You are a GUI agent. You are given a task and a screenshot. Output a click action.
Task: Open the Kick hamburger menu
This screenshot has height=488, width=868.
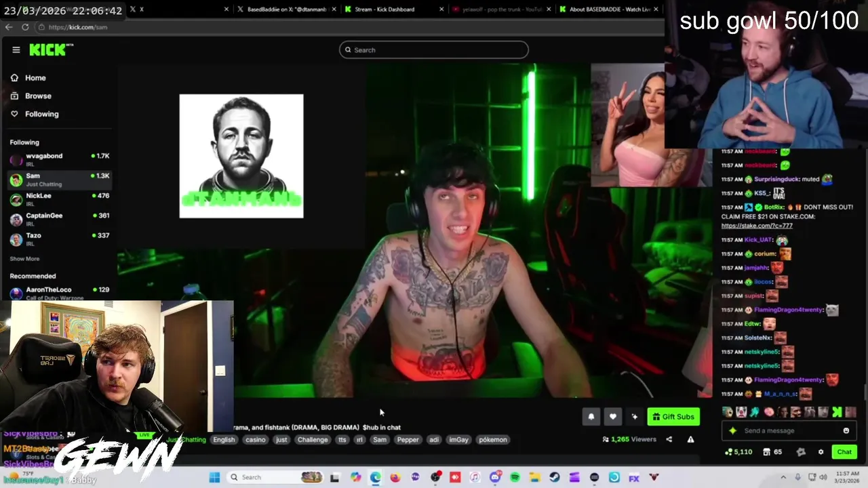(16, 49)
